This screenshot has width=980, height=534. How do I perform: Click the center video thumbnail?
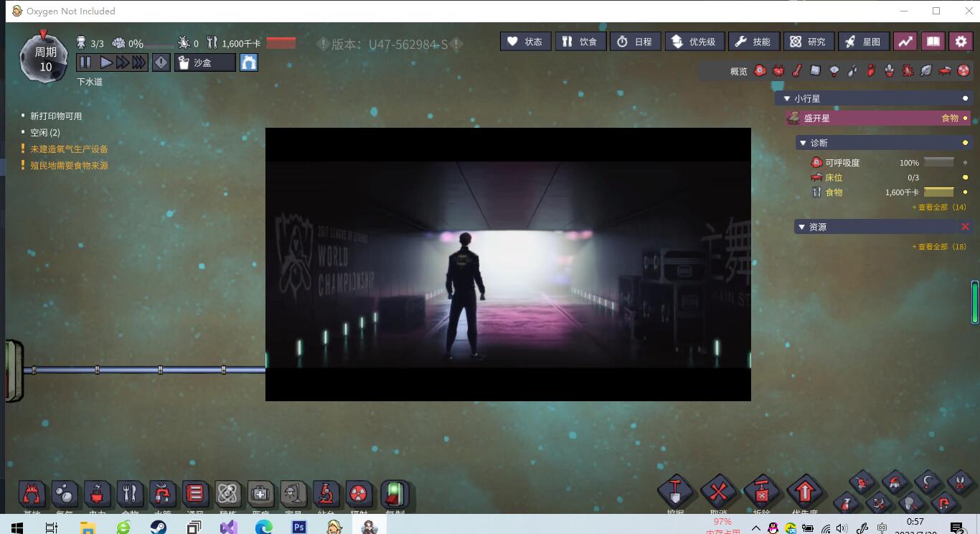tap(508, 264)
